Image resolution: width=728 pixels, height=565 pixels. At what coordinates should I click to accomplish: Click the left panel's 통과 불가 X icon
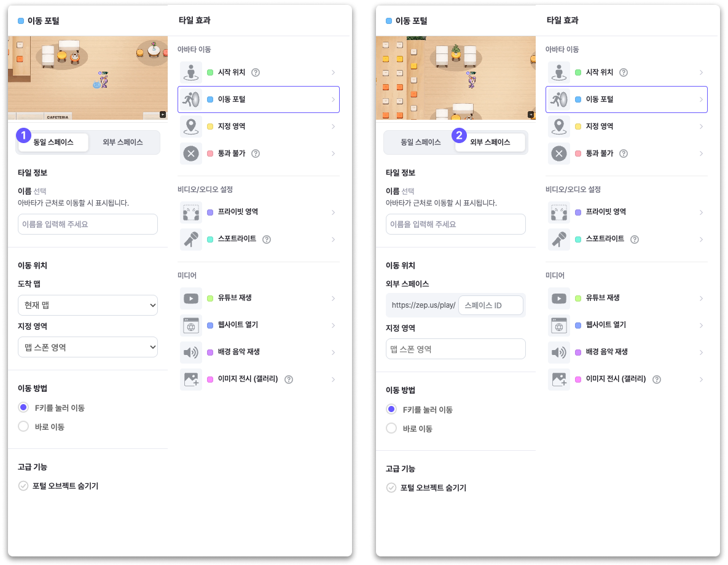pos(191,153)
